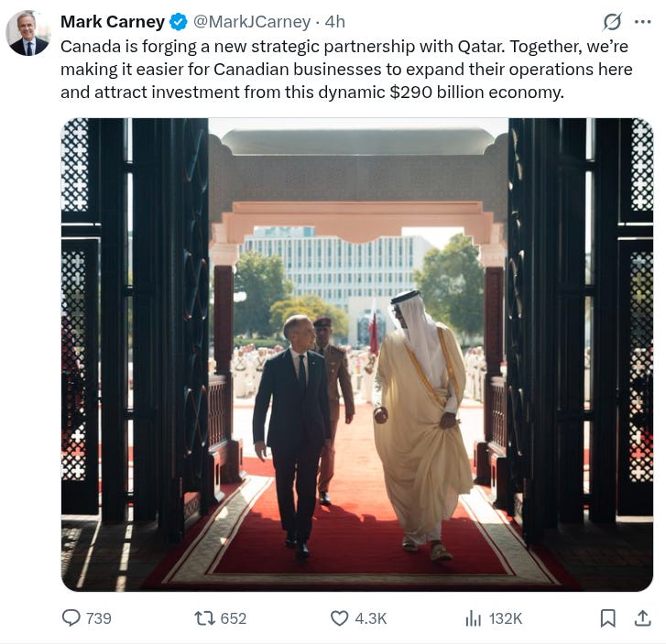
Task: Like the post with the heart icon
Action: pos(339,618)
